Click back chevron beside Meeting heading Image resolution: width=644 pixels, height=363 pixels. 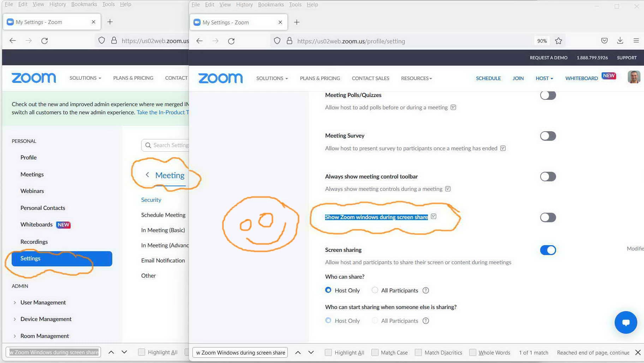point(147,175)
